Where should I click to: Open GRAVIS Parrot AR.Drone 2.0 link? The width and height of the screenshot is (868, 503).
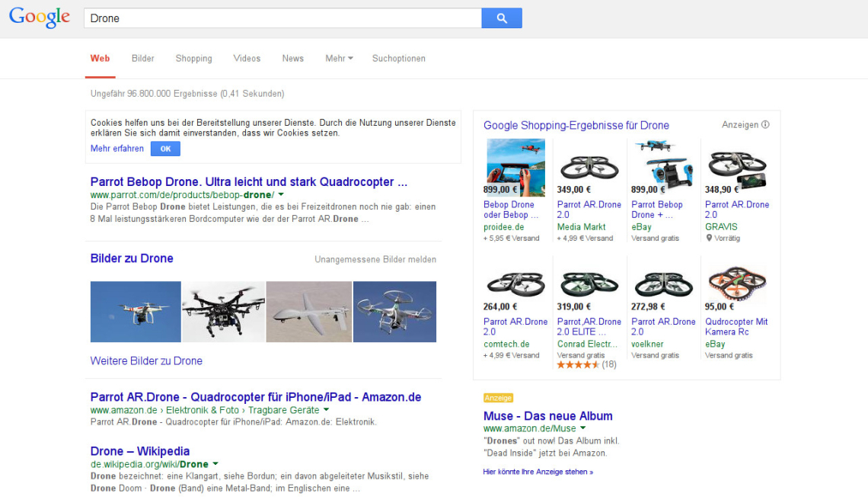[x=737, y=210]
